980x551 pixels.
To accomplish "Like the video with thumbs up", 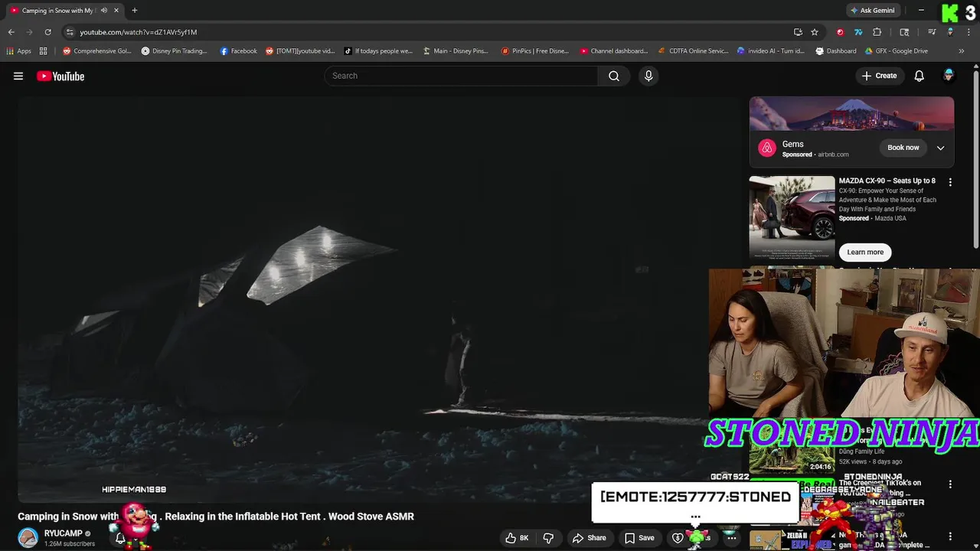I will (518, 538).
